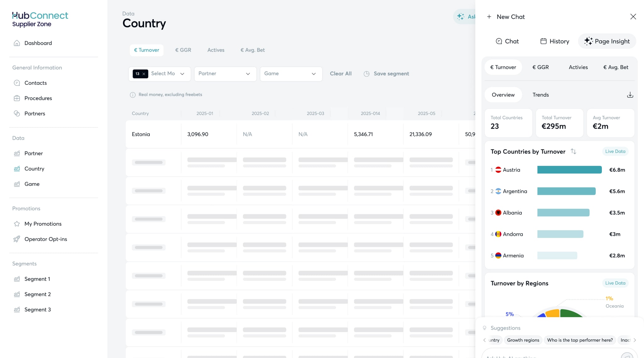Screen dimensions: 644x358
Task: Select Activies in Page Insight panel
Action: (x=578, y=67)
